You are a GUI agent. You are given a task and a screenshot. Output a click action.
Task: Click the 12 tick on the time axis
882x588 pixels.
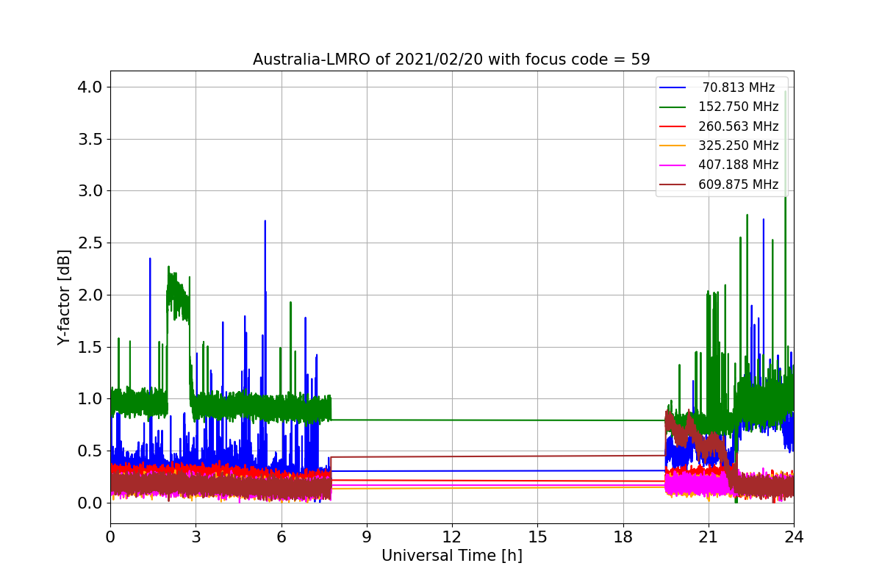click(452, 537)
